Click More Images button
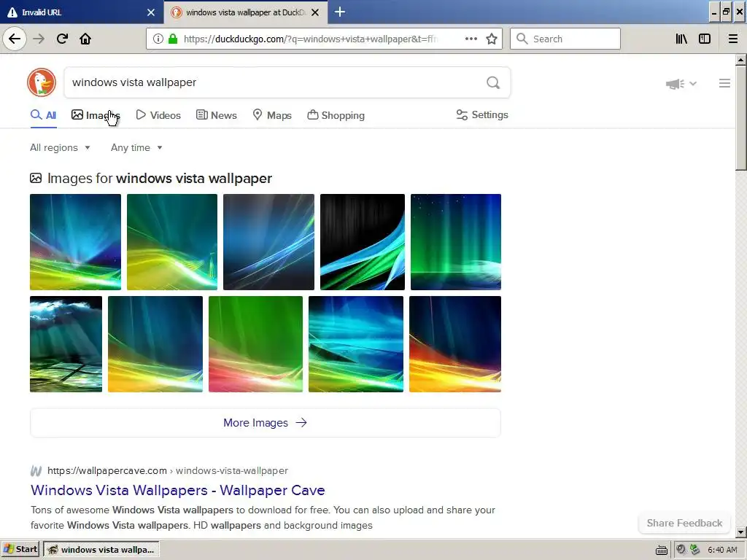The width and height of the screenshot is (747, 560). (266, 423)
